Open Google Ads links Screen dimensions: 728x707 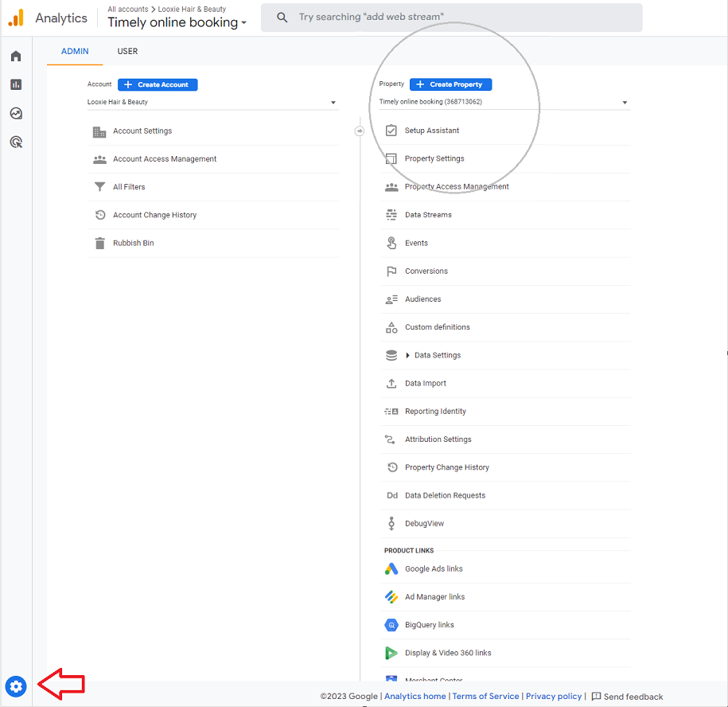[434, 568]
